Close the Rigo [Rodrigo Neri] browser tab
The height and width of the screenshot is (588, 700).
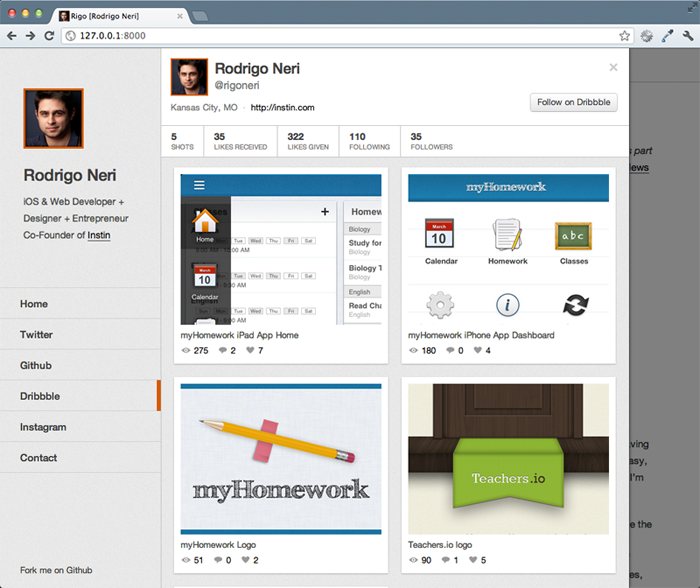tap(179, 16)
